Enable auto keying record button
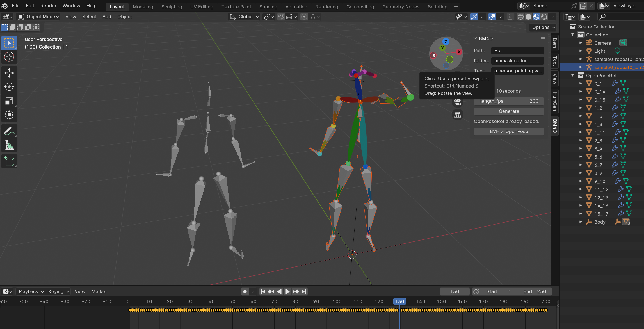644x329 pixels. click(245, 291)
